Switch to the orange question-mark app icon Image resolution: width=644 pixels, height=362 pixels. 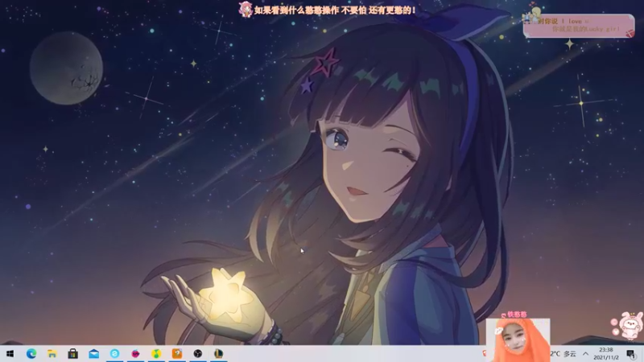coord(177,353)
